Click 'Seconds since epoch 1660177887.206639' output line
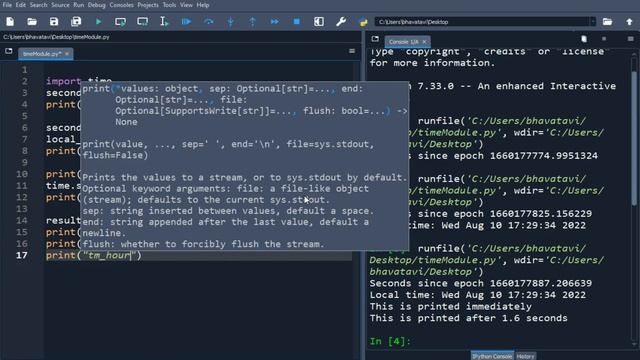Image resolution: width=640 pixels, height=360 pixels. tap(481, 283)
